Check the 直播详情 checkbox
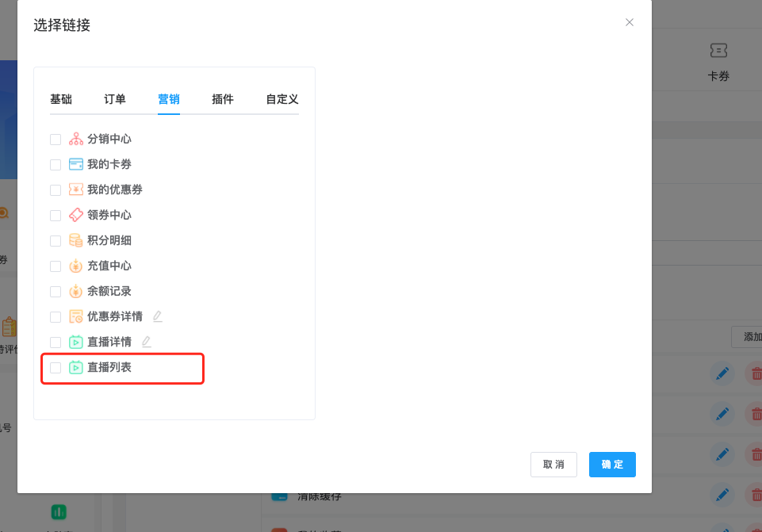The image size is (762, 532). (56, 343)
